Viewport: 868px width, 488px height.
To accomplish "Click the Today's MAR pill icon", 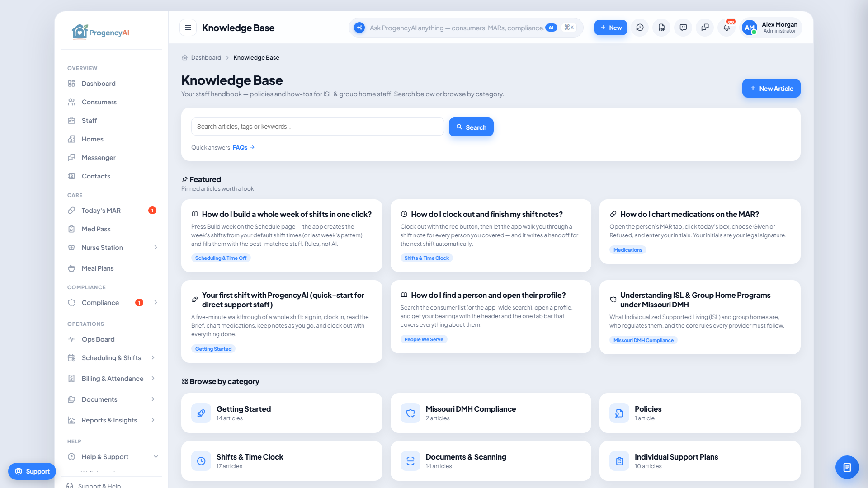I will pos(71,211).
